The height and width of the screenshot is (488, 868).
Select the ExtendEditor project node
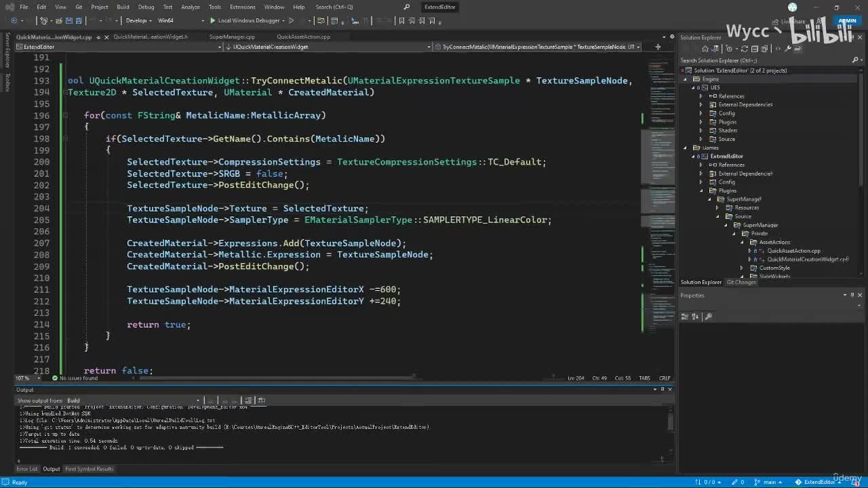point(726,156)
